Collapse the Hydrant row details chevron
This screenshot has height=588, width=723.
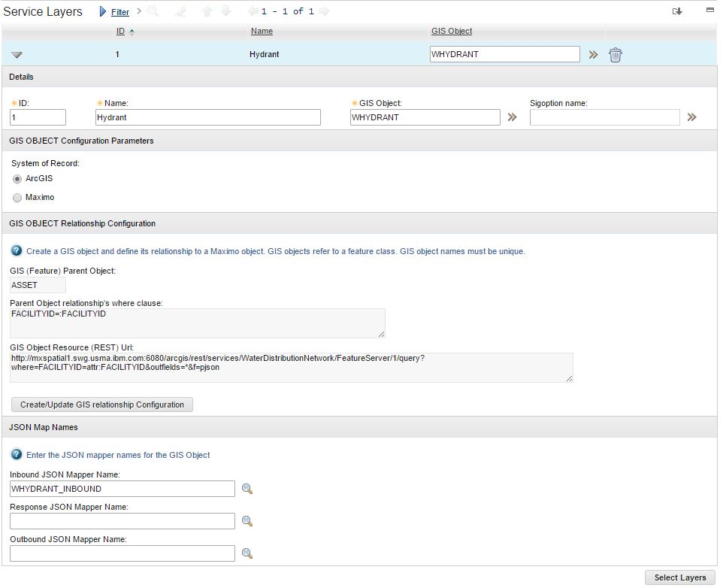pos(17,54)
